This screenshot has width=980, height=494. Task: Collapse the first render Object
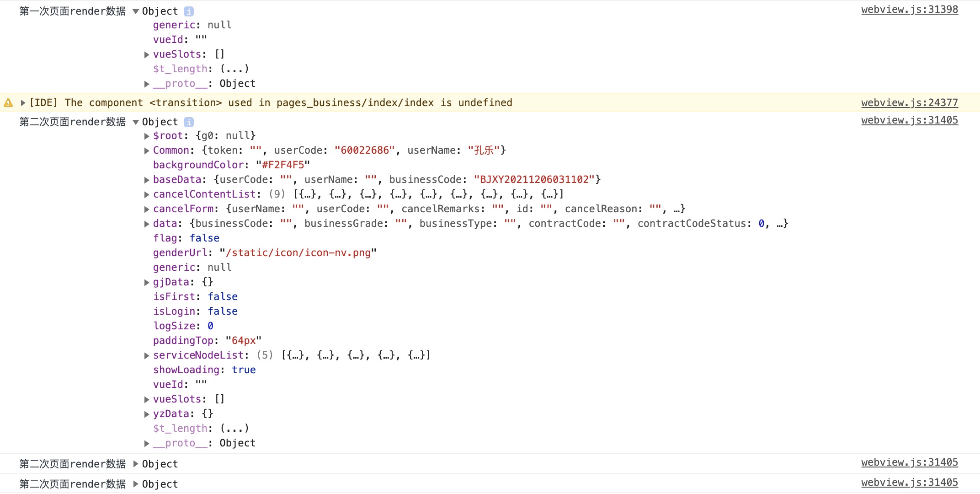coord(136,11)
